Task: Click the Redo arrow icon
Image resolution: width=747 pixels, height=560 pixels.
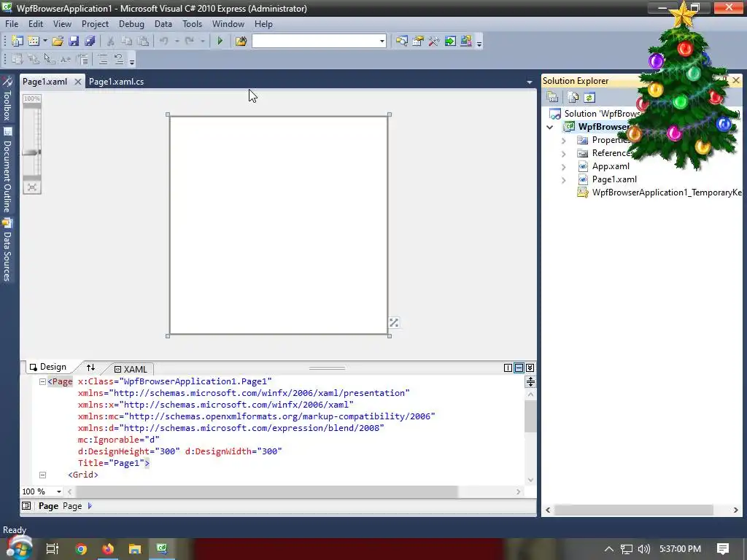Action: [x=190, y=42]
